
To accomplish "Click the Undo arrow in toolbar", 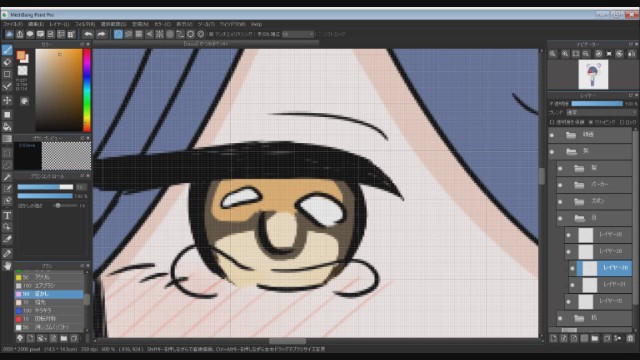I will [x=88, y=34].
